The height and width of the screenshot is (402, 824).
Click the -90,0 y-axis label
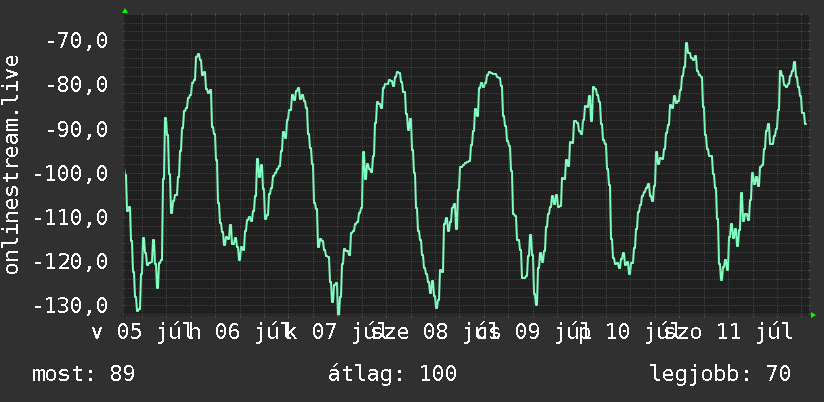(77, 129)
